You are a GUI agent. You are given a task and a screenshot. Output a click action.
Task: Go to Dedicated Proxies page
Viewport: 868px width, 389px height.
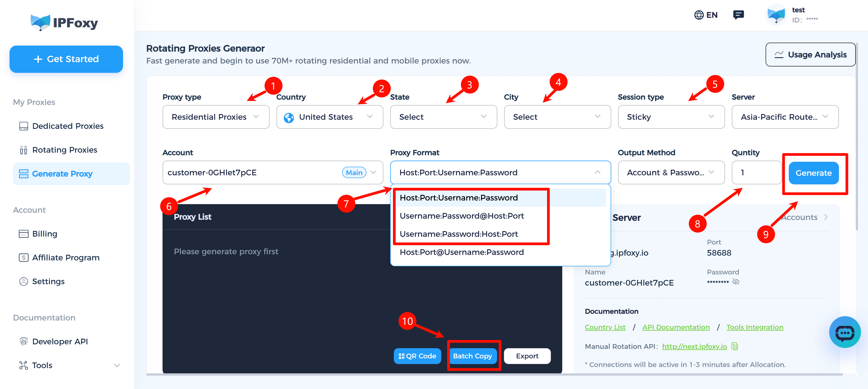click(68, 126)
